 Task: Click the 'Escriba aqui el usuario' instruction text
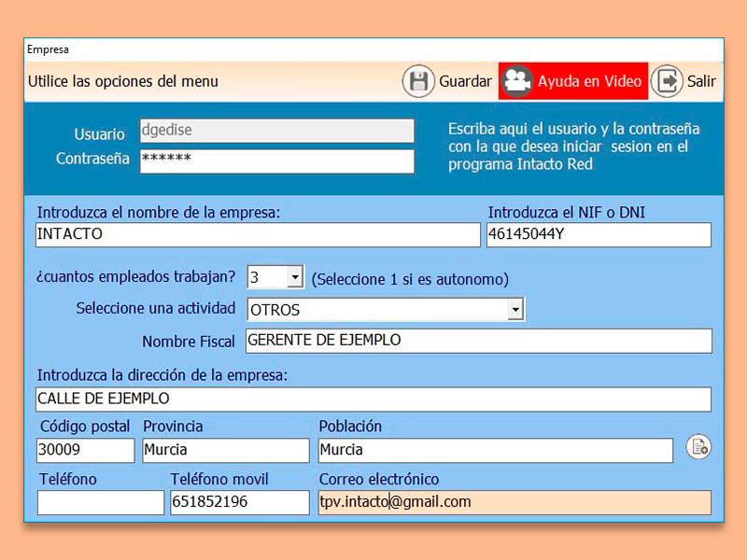574,147
